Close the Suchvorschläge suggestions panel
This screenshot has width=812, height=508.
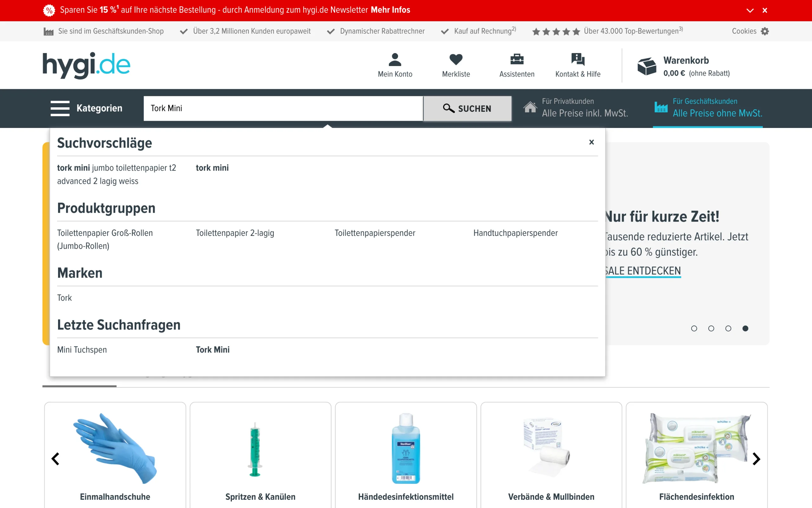(x=592, y=142)
